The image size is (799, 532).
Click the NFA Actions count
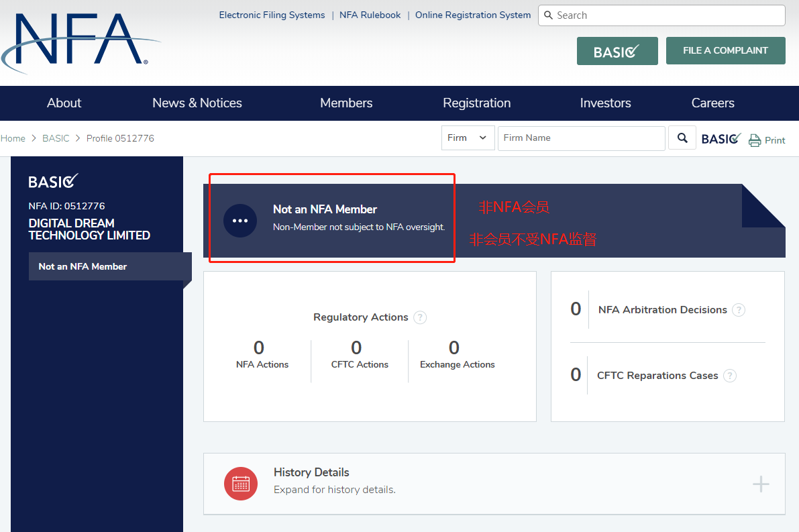coord(259,348)
